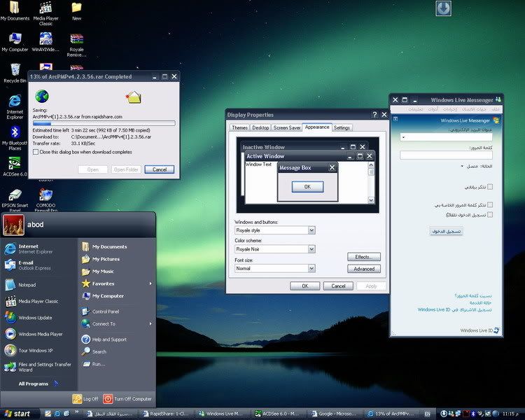Image resolution: width=525 pixels, height=420 pixels.
Task: Open ACDSee 6.0 desktop icon
Action: pyautogui.click(x=15, y=166)
